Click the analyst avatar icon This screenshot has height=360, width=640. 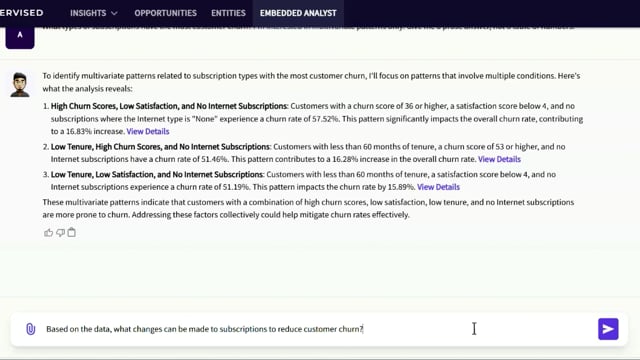(20, 84)
